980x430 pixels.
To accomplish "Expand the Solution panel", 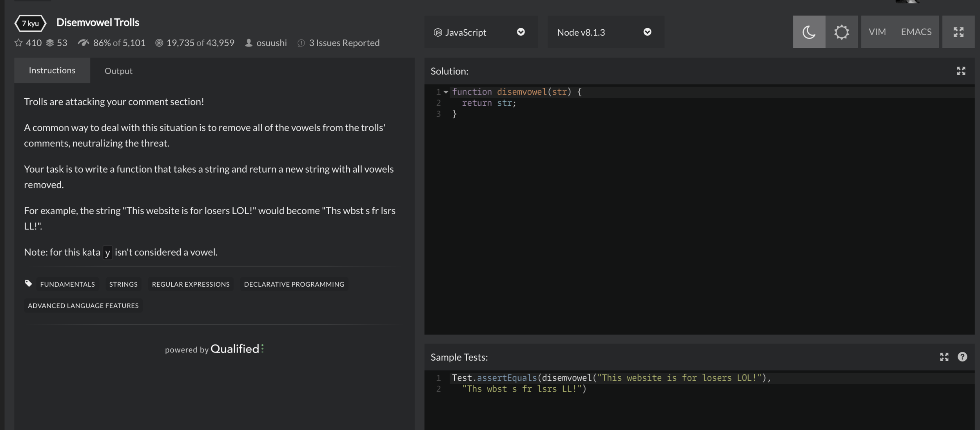I will (x=961, y=71).
